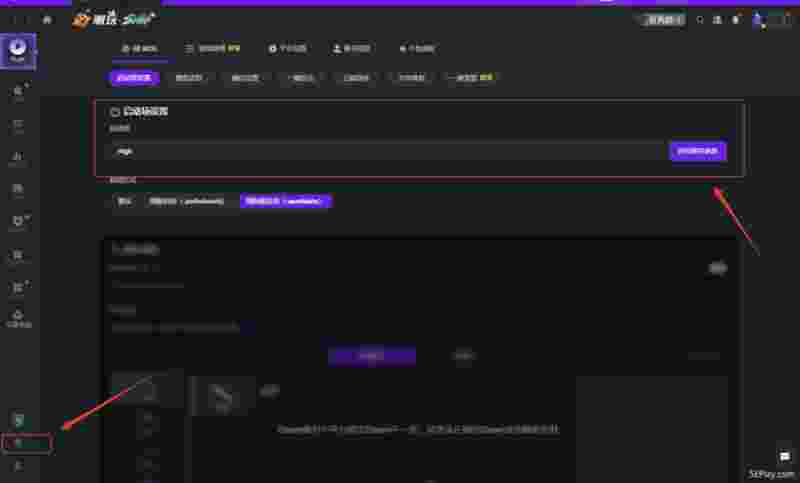Viewport: 800px width, 483px height.
Task: Click the search magnifier icon in top bar
Action: [700, 19]
